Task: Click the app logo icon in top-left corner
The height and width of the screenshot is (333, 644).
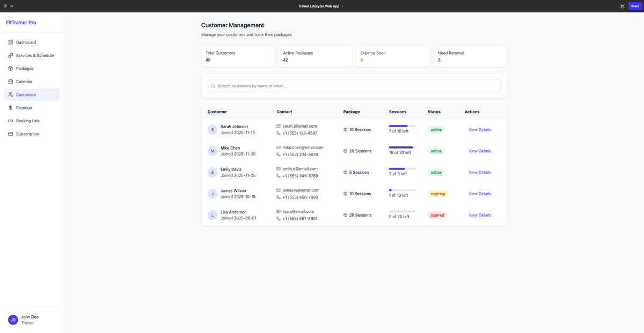Action: tap(5, 6)
